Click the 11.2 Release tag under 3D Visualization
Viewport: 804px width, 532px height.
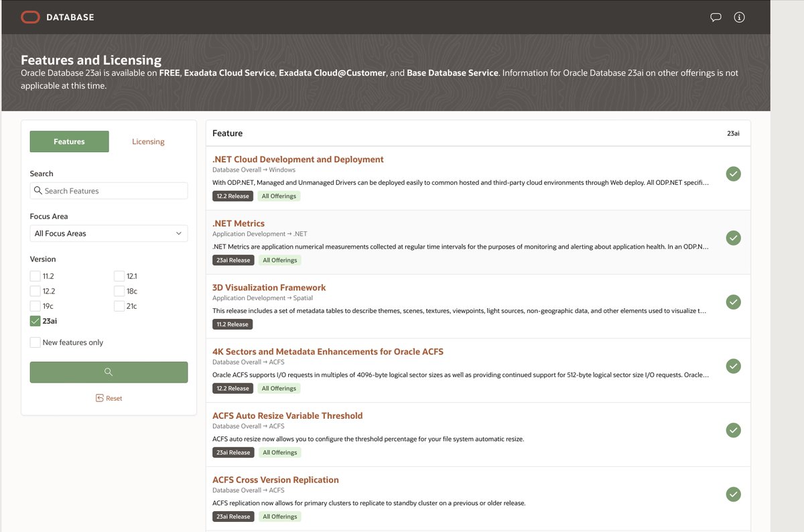(232, 324)
